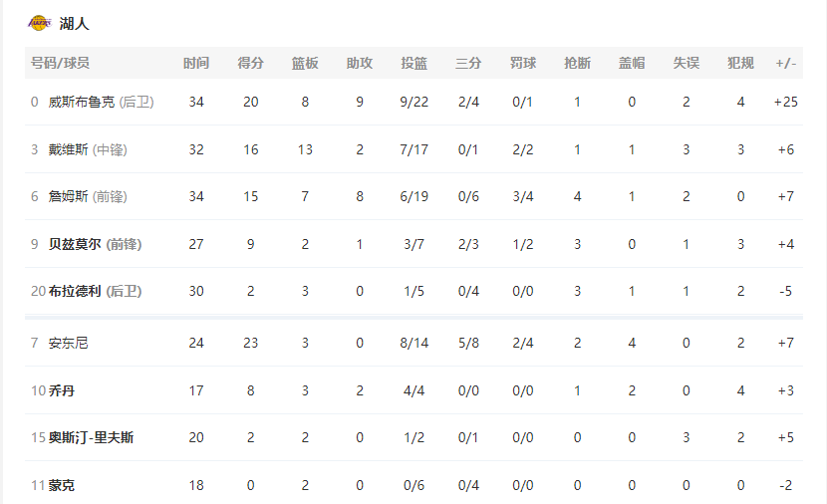Select the 三分 column header
The width and height of the screenshot is (827, 504).
[x=468, y=64]
